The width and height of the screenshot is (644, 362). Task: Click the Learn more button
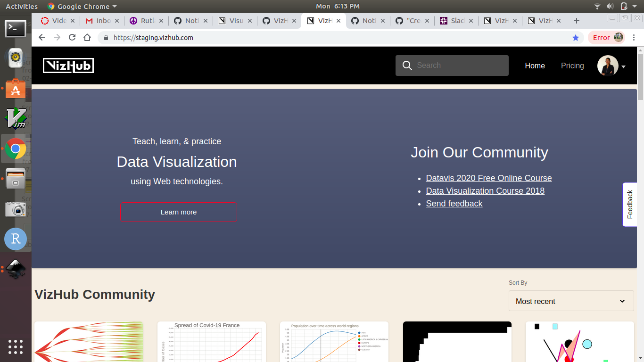(179, 212)
